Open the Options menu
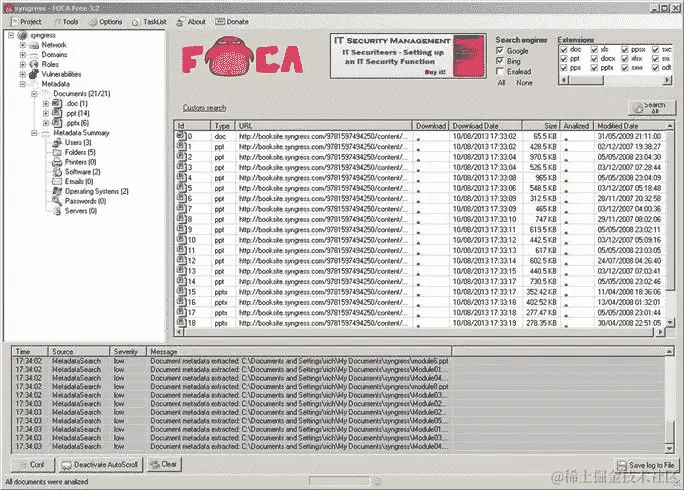 click(x=106, y=22)
